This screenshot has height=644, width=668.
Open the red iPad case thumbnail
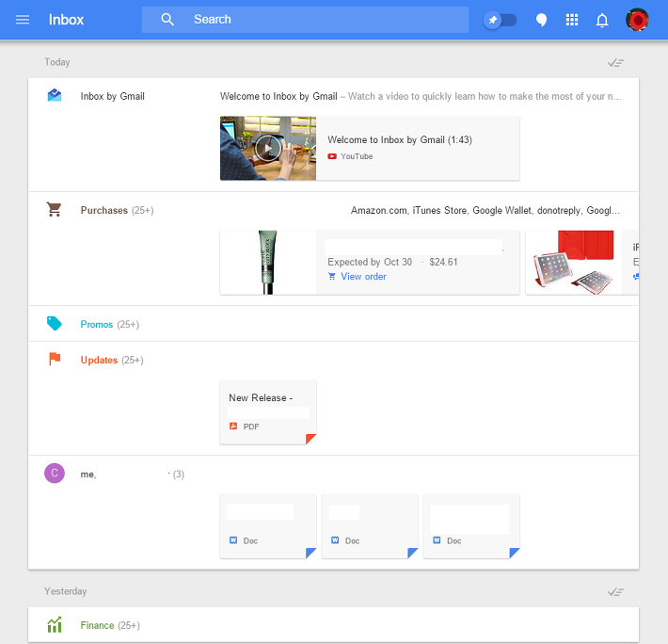(x=574, y=263)
